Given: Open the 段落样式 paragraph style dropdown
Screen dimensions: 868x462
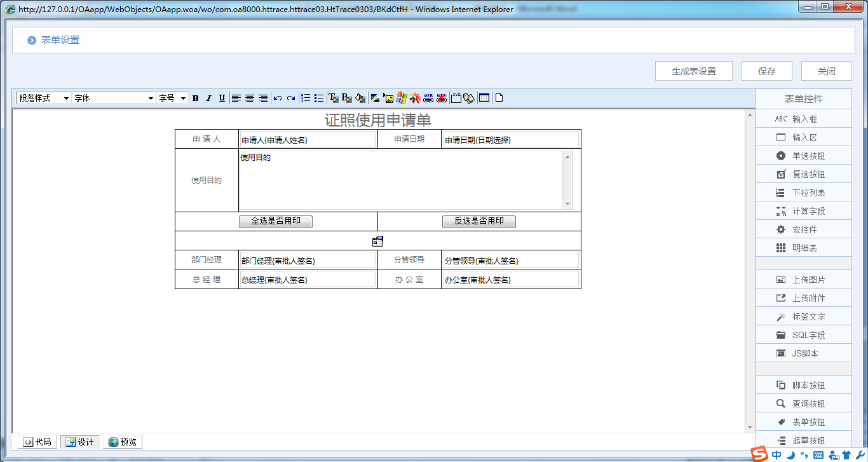Looking at the screenshot, I should (x=44, y=98).
